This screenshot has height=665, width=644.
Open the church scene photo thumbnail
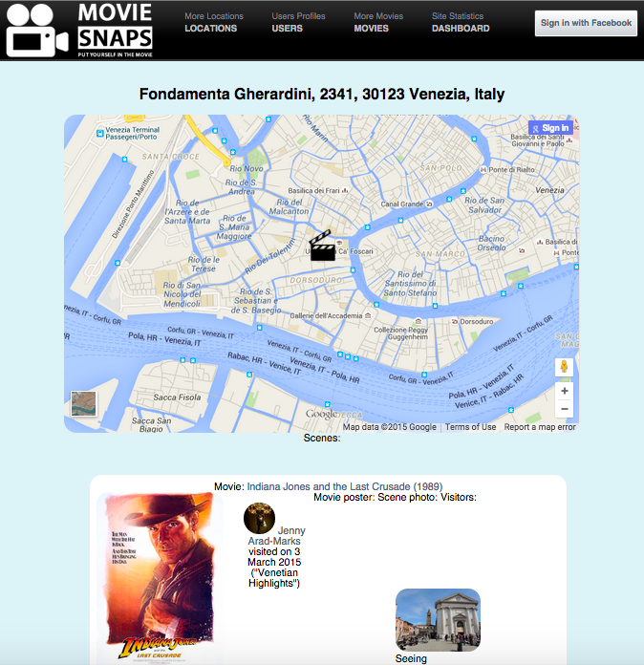point(438,620)
